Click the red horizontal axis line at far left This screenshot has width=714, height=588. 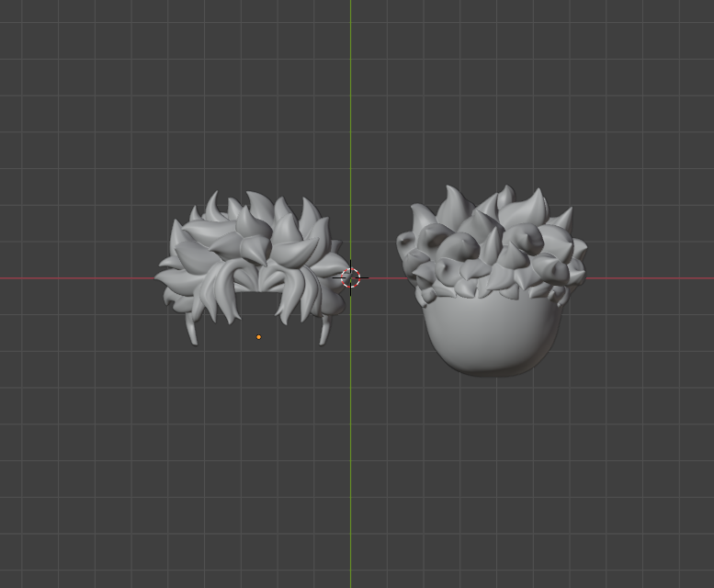55,277
